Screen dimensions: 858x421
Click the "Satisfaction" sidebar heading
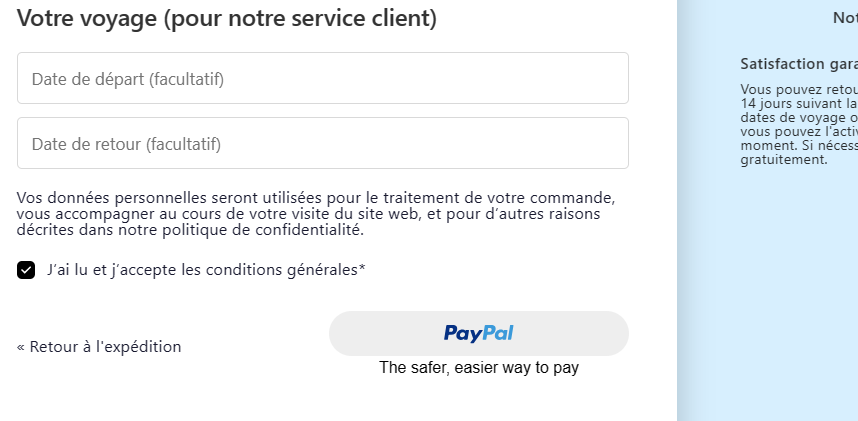[x=785, y=64]
